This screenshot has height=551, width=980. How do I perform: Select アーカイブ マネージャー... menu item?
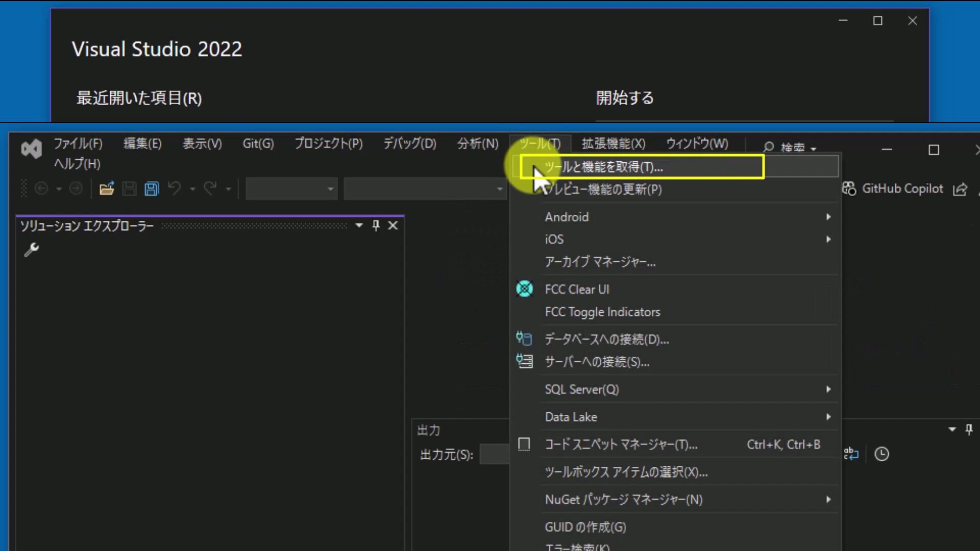[x=675, y=262]
